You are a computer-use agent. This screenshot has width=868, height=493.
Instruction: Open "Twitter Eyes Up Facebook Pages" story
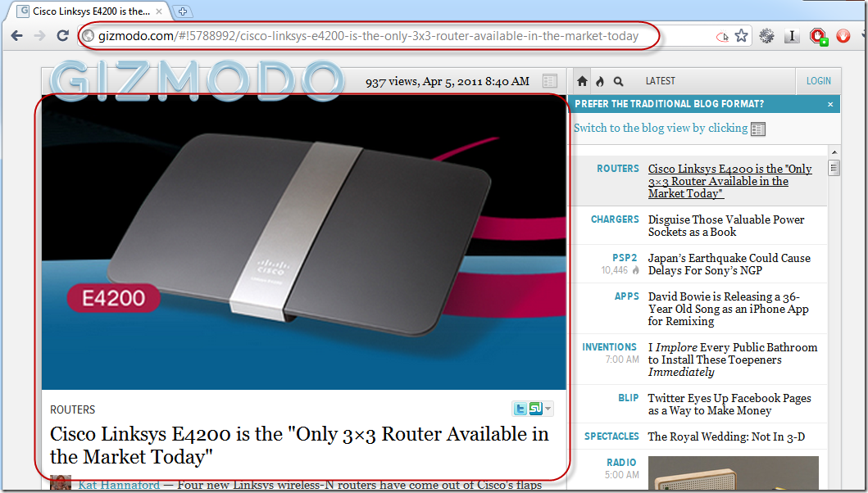coord(729,405)
